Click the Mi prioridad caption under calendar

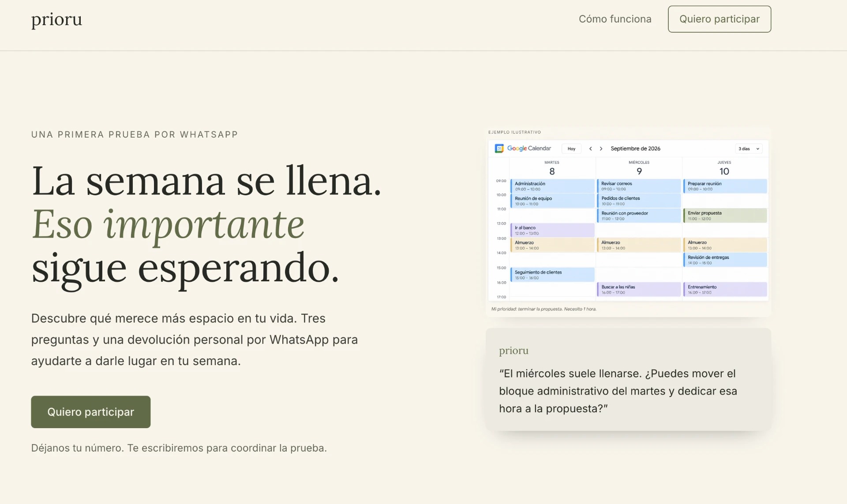543,309
